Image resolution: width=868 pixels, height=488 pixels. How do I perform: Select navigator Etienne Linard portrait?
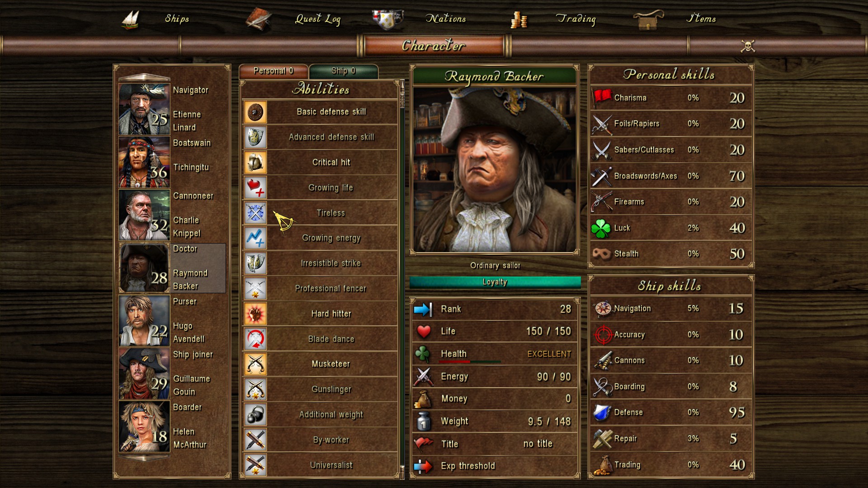[x=144, y=109]
